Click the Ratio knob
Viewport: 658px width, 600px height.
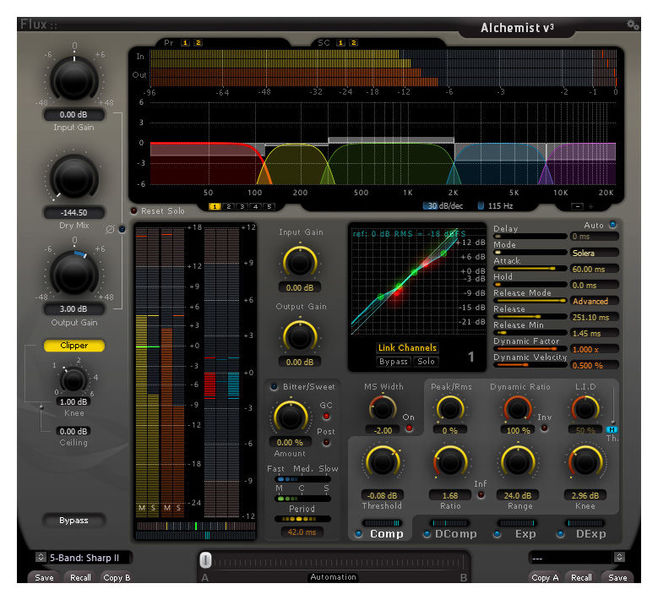point(450,462)
